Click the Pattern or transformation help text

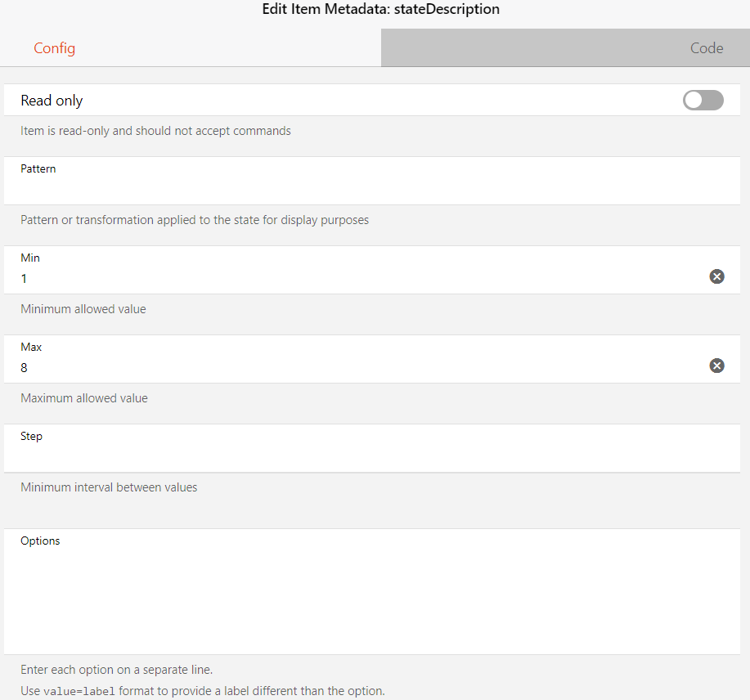[195, 220]
